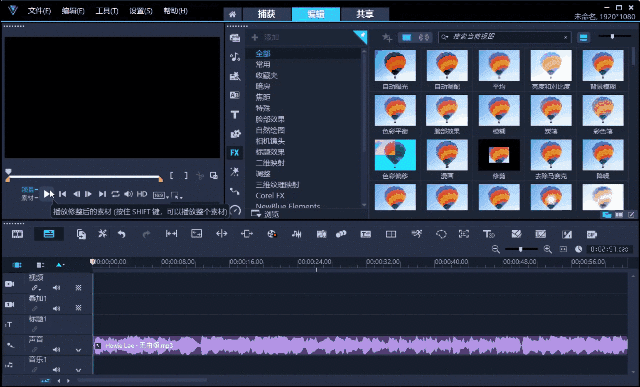Open the preview aspect ratio dropdown
The width and height of the screenshot is (640, 387).
pos(161,195)
